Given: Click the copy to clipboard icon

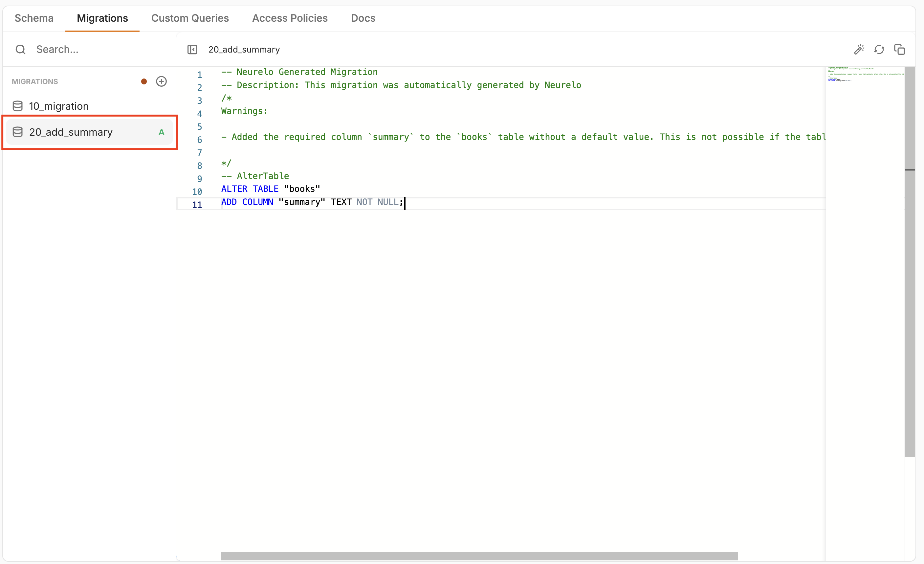Looking at the screenshot, I should [x=899, y=50].
